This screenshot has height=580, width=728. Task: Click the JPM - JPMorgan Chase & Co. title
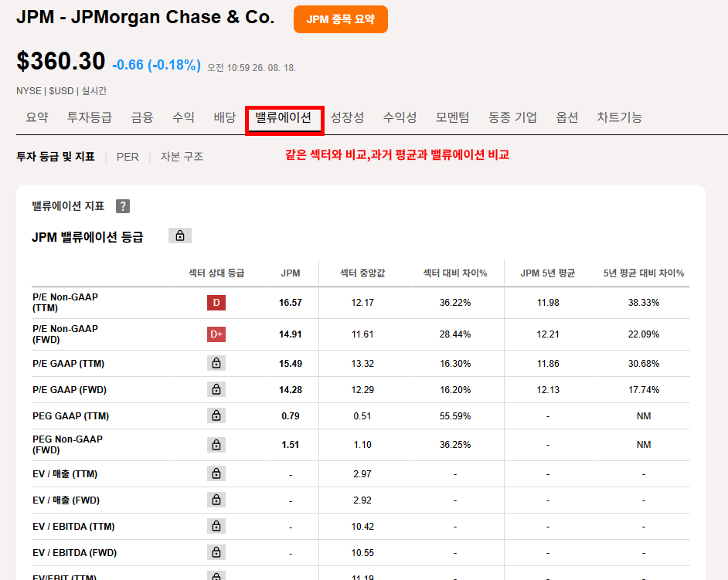pyautogui.click(x=145, y=17)
